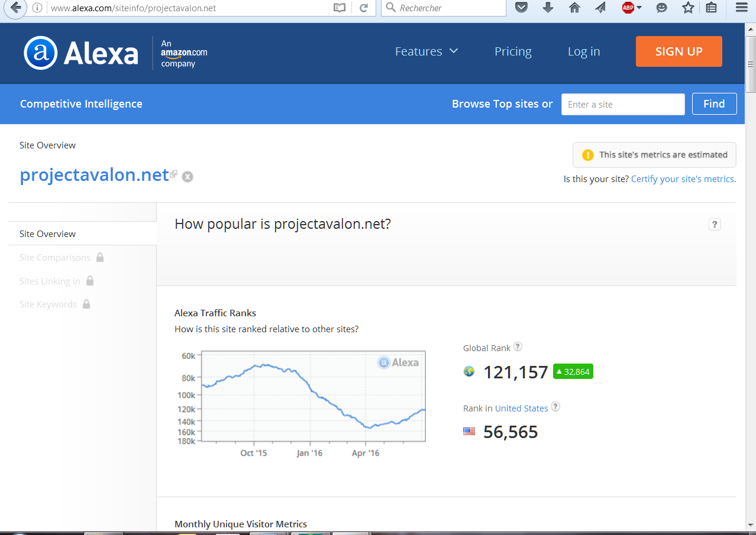Click This site's metrics are estimated badge
This screenshot has width=756, height=535.
654,155
